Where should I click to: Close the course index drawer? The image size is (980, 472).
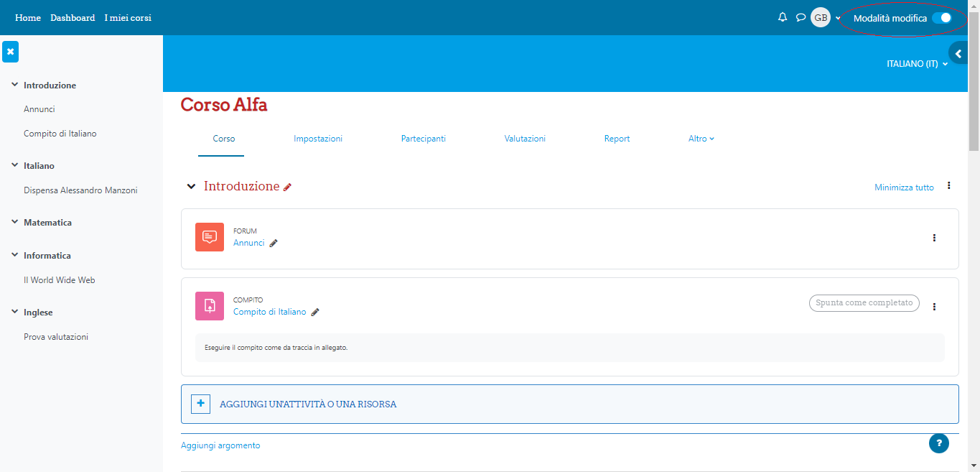10,52
